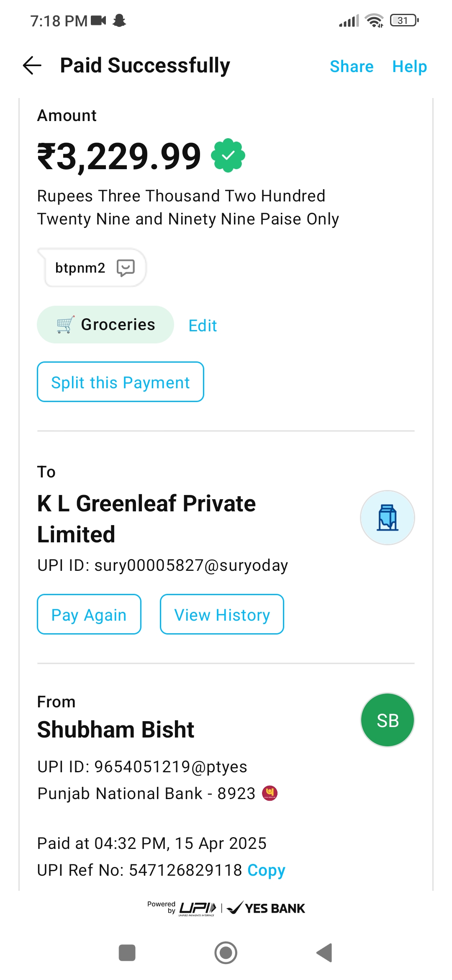
Task: Tap the Punjab National Bank logo
Action: pos(270,793)
